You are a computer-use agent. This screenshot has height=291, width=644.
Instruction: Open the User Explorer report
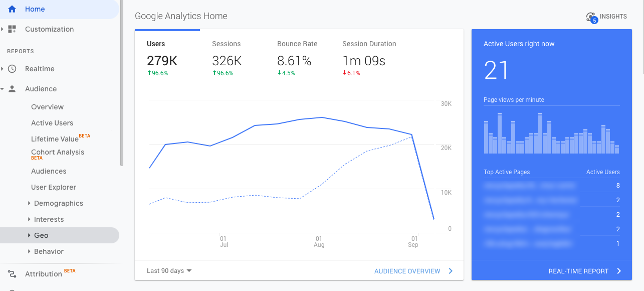pyautogui.click(x=54, y=187)
